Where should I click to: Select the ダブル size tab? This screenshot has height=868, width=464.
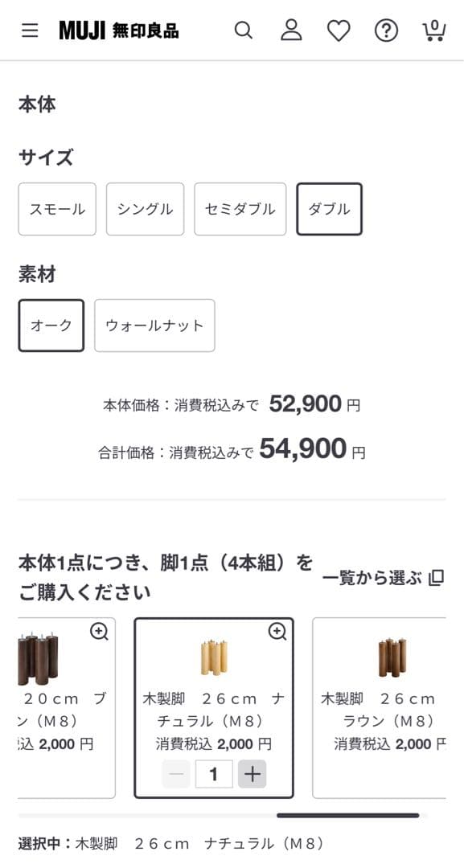tap(330, 209)
